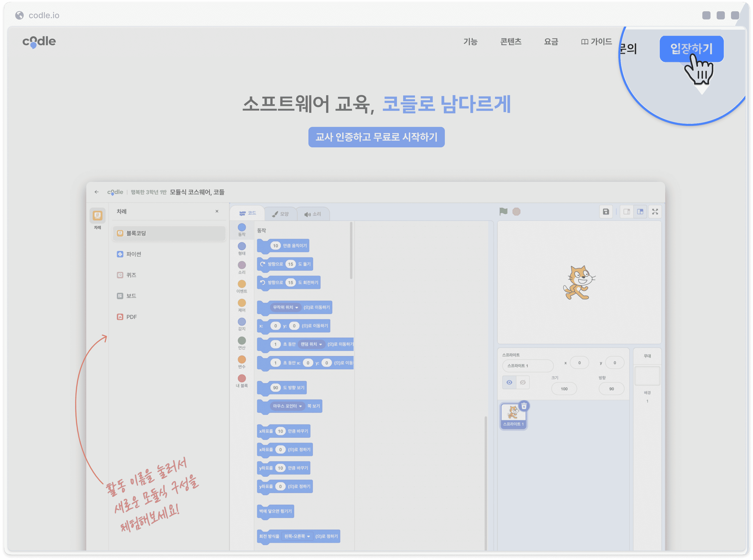753x560 pixels.
Task: Click the fullscreen expand icon
Action: [655, 212]
